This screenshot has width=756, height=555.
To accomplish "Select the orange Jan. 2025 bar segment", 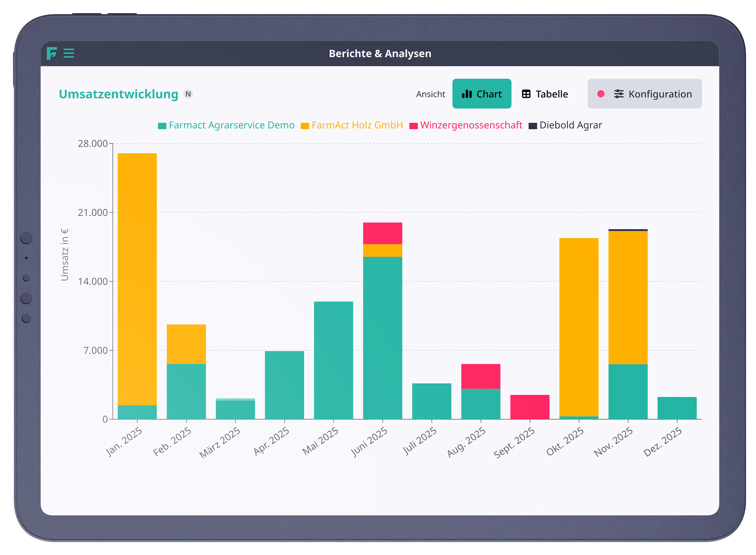I will (137, 279).
